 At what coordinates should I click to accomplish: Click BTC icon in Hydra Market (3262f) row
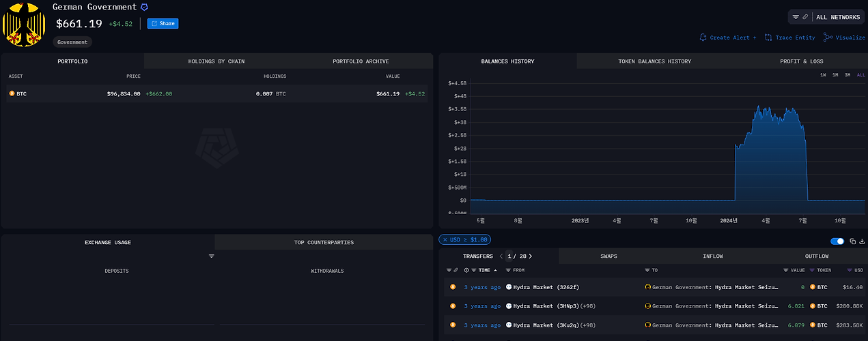[x=453, y=287]
